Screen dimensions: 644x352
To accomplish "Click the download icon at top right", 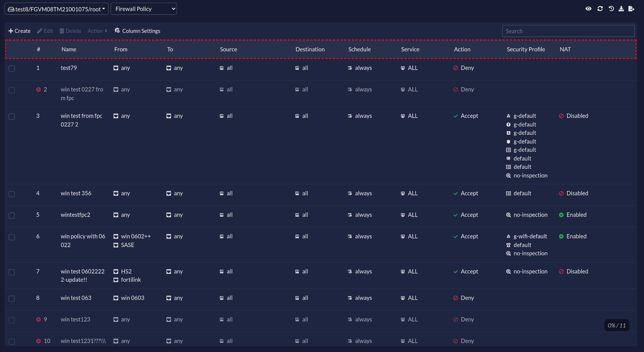I will [621, 9].
